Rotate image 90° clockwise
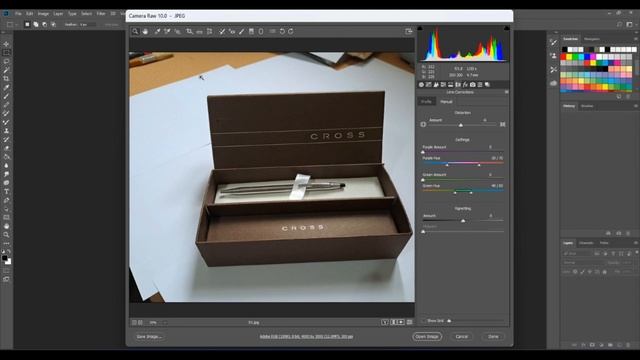 291,31
